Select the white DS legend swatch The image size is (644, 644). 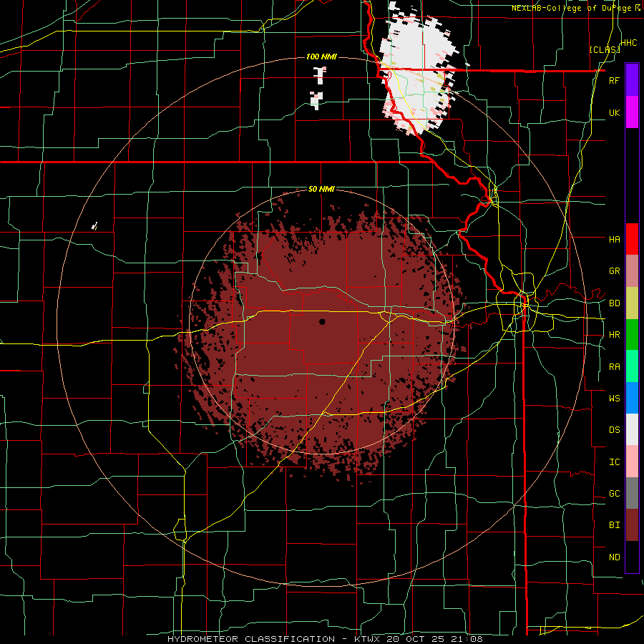[632, 429]
